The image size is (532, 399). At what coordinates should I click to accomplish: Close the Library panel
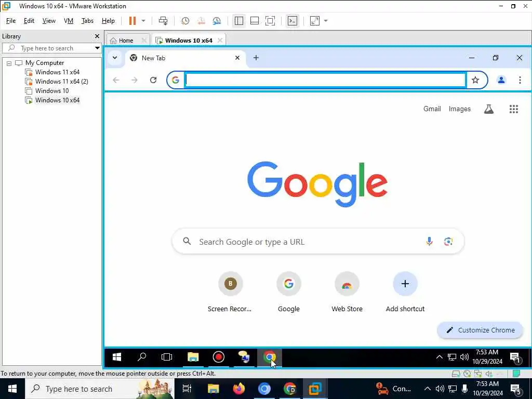tap(97, 36)
